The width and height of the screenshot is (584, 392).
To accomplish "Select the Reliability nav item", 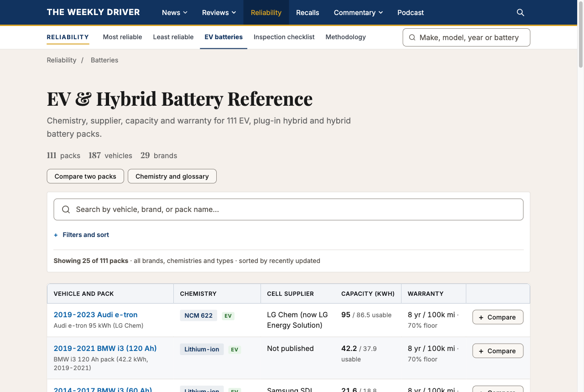I will point(266,12).
